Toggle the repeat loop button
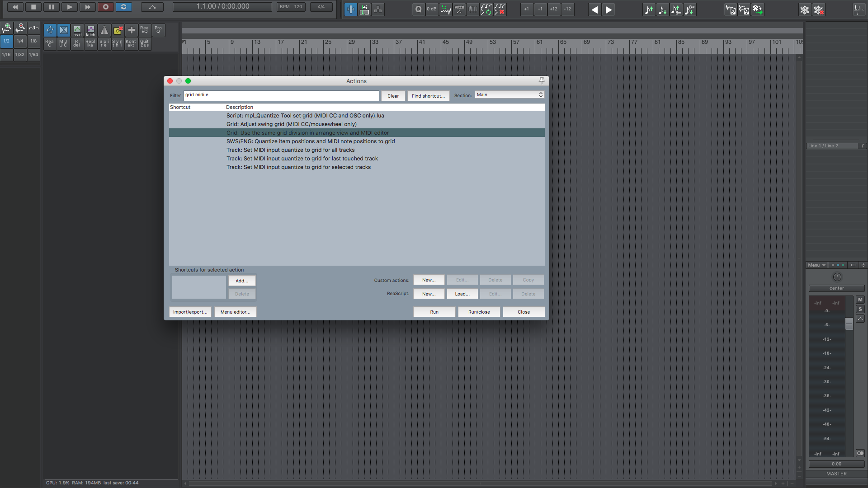The height and width of the screenshot is (488, 868). click(x=123, y=7)
